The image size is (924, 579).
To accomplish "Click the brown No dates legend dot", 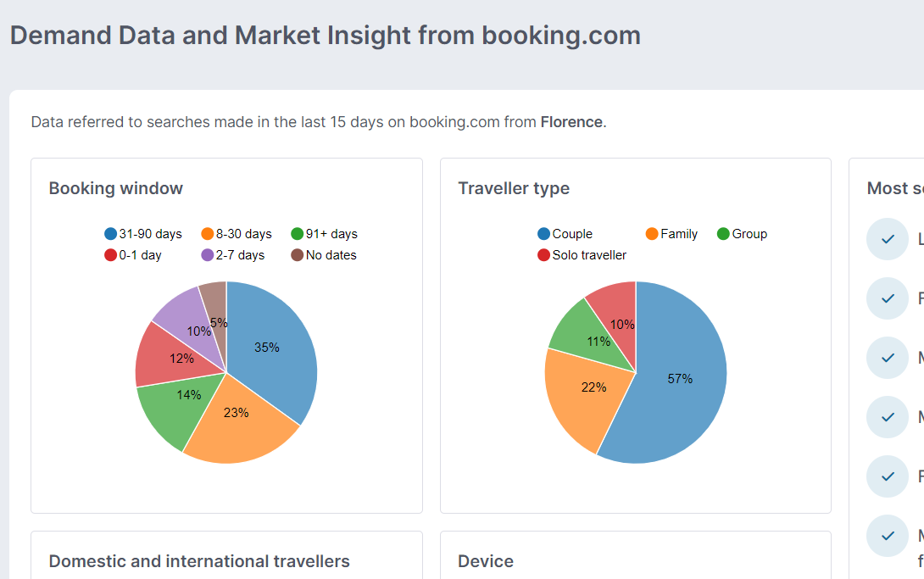I will (x=298, y=255).
